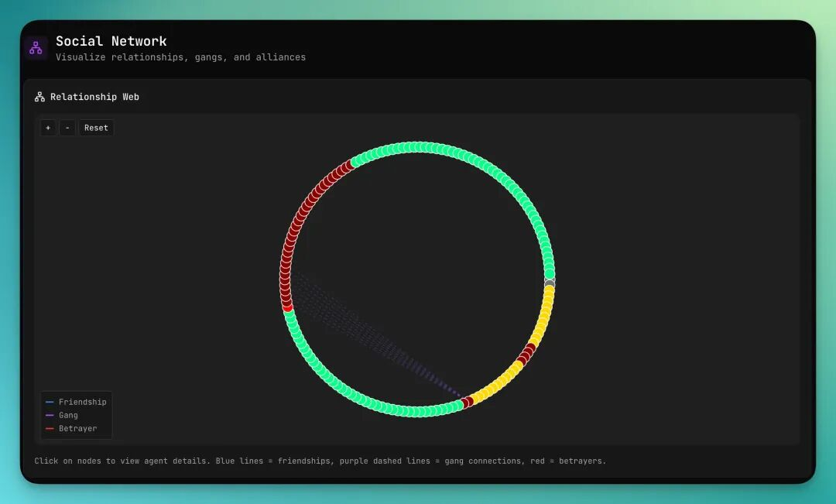Zoom out with the minus button
This screenshot has height=504, width=836.
[x=67, y=128]
